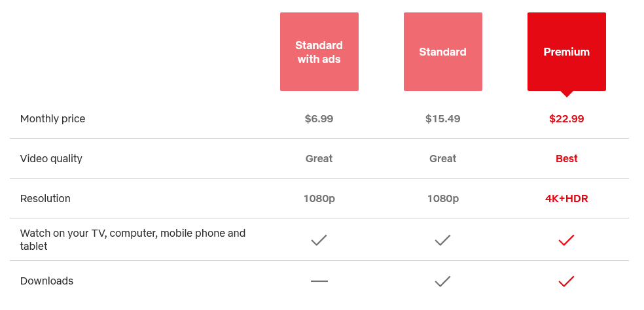
Task: Click the Video quality row label
Action: click(51, 159)
